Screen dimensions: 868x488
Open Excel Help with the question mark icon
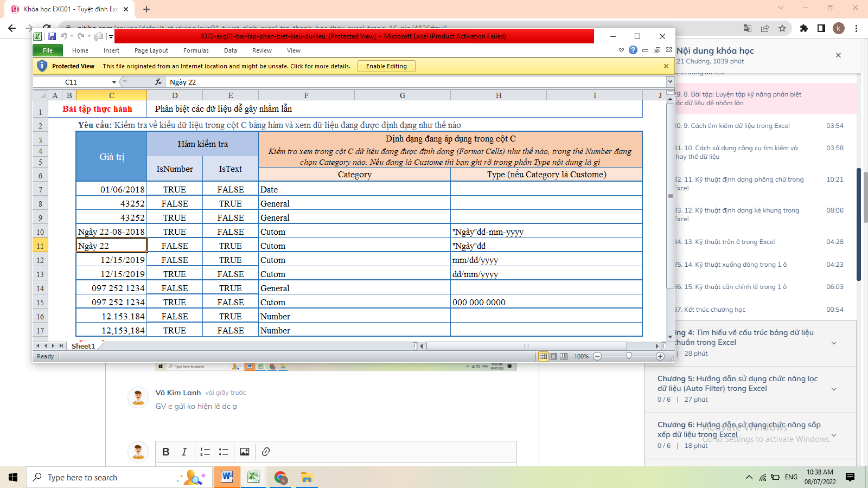tap(633, 50)
